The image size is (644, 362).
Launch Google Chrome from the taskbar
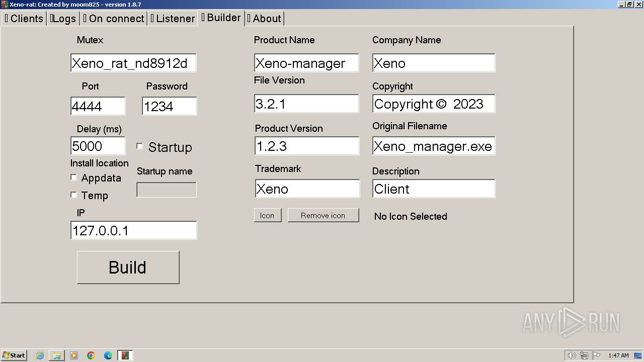[x=91, y=355]
